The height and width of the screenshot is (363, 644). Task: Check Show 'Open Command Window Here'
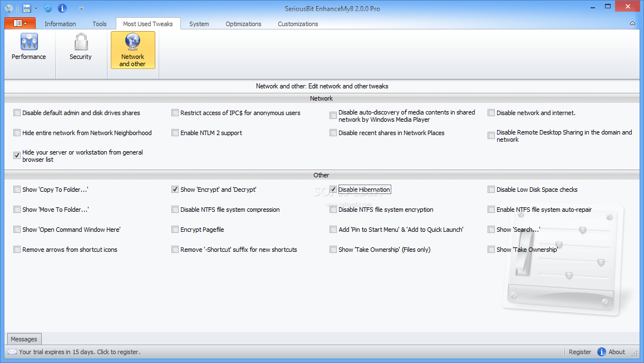[x=17, y=230]
